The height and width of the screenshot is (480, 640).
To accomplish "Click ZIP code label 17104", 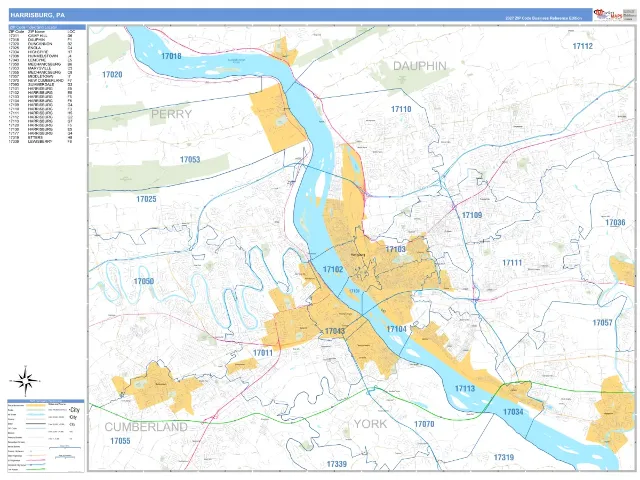I will (396, 329).
